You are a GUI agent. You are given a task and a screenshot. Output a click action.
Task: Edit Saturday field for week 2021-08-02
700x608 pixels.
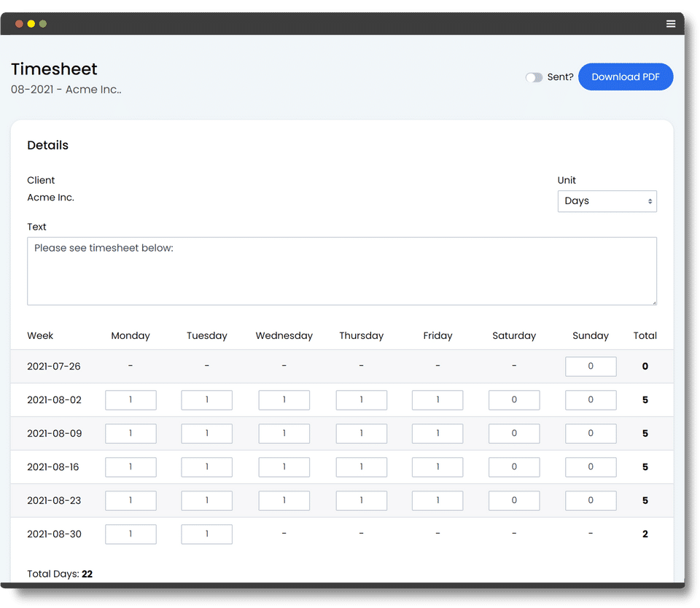pyautogui.click(x=514, y=400)
